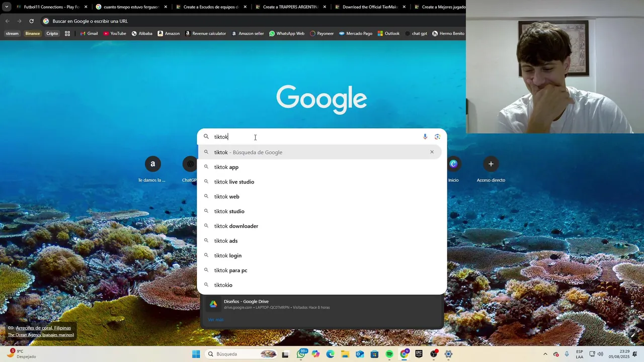644x362 pixels.
Task: Open the 'Te damos la ...' Amazon shortcut
Action: click(152, 169)
